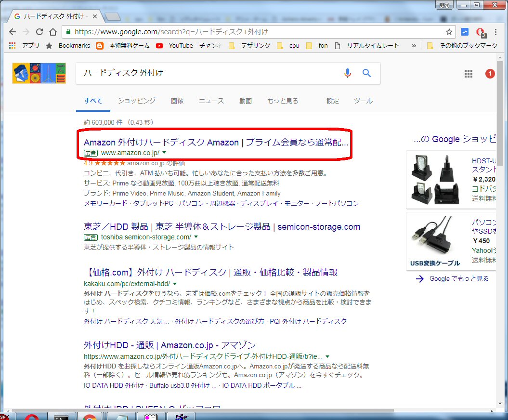This screenshot has width=508, height=420.
Task: Switch to the 動画 tab
Action: pos(246,101)
